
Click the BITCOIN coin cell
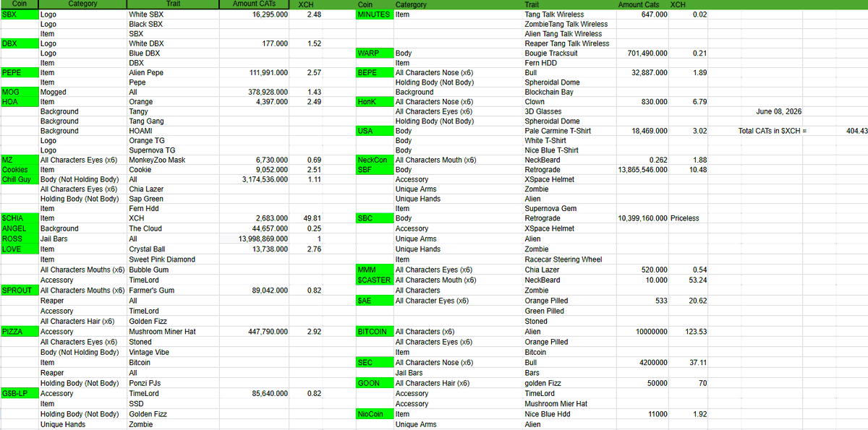(x=374, y=332)
